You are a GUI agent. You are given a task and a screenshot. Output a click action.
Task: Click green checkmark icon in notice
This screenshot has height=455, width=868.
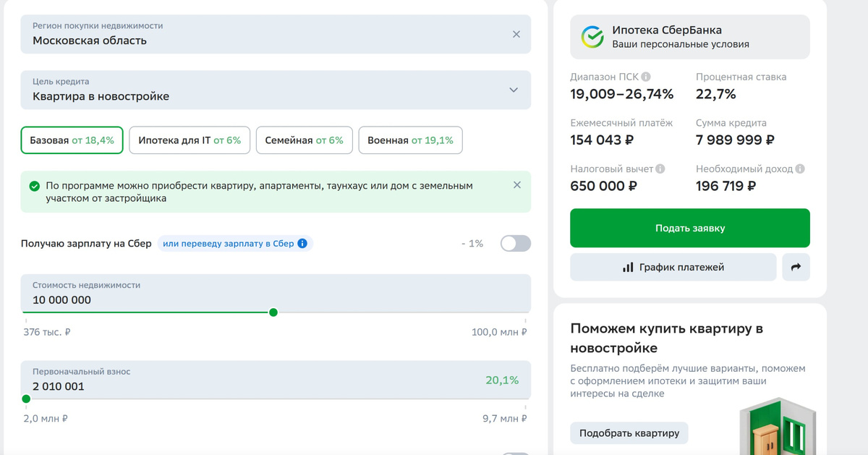click(x=34, y=186)
